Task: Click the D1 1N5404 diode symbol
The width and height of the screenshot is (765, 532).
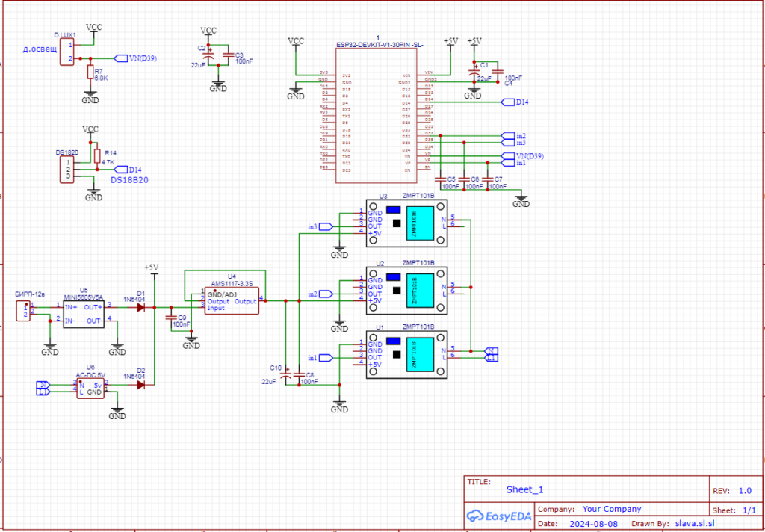Action: [x=140, y=306]
